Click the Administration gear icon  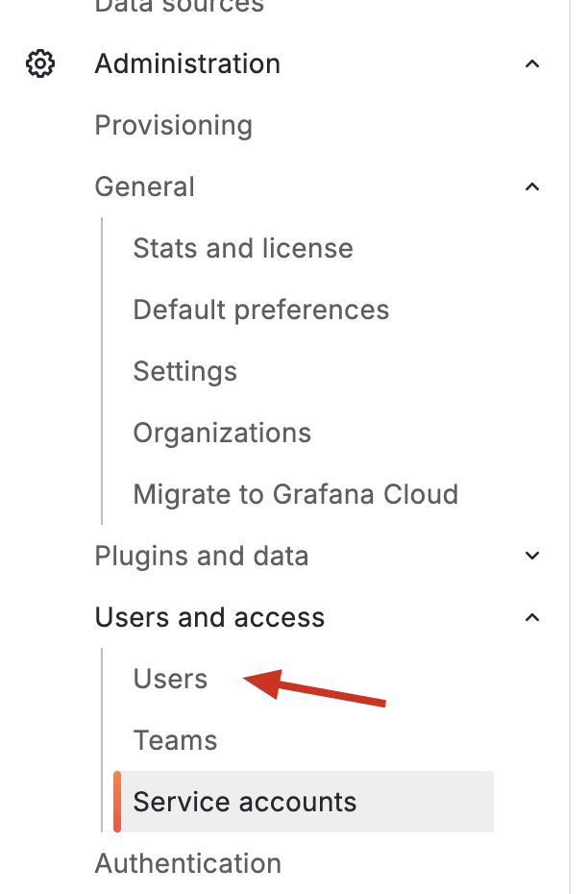click(x=40, y=64)
